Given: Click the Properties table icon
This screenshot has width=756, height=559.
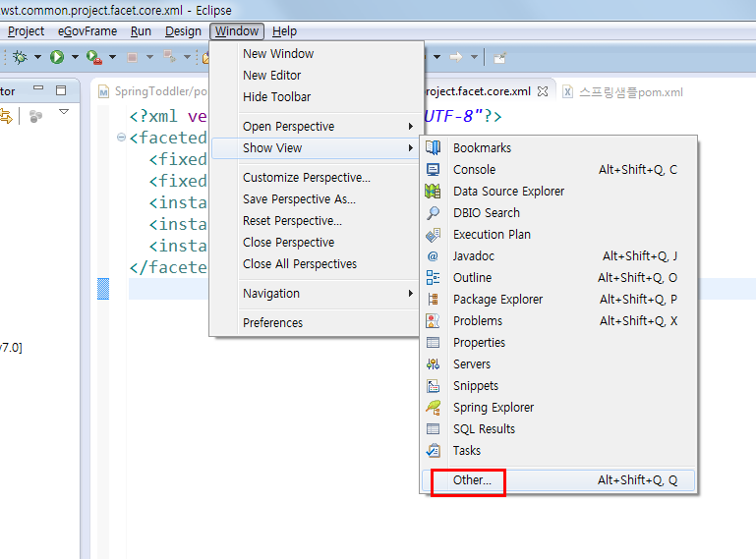Looking at the screenshot, I should pos(433,342).
